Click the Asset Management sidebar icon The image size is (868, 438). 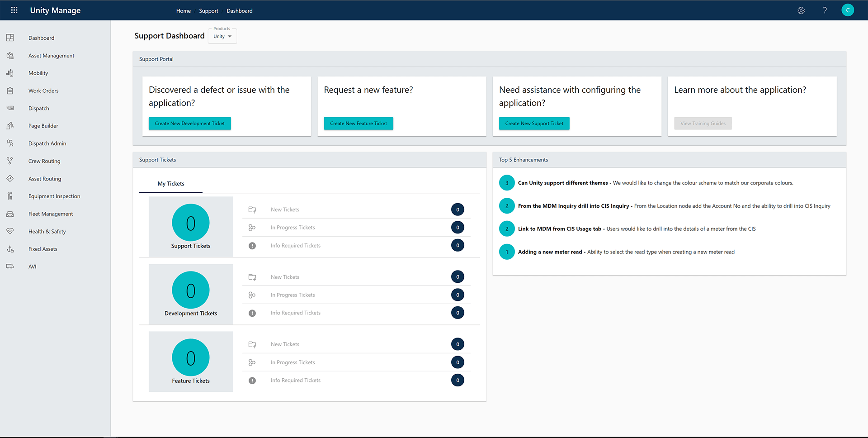10,56
